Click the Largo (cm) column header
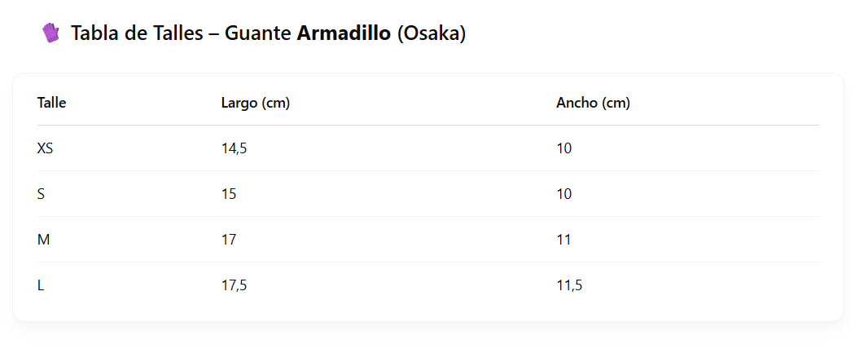This screenshot has height=353, width=868. pos(256,103)
